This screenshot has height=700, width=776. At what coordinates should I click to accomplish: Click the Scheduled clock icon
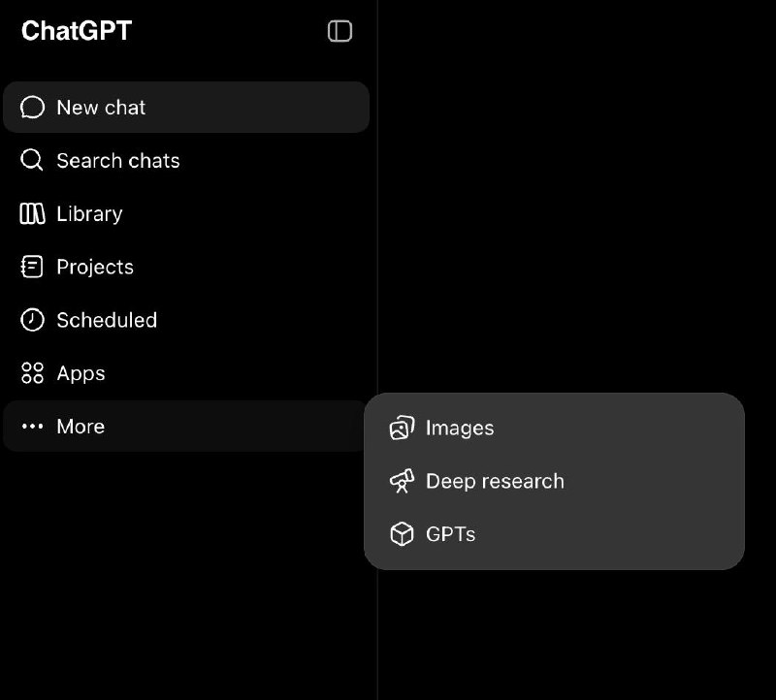pos(32,320)
